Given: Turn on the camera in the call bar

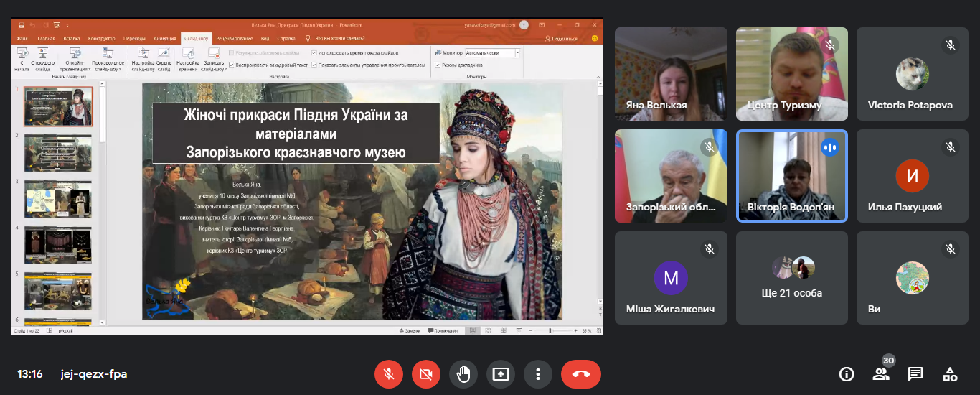Looking at the screenshot, I should (x=426, y=374).
